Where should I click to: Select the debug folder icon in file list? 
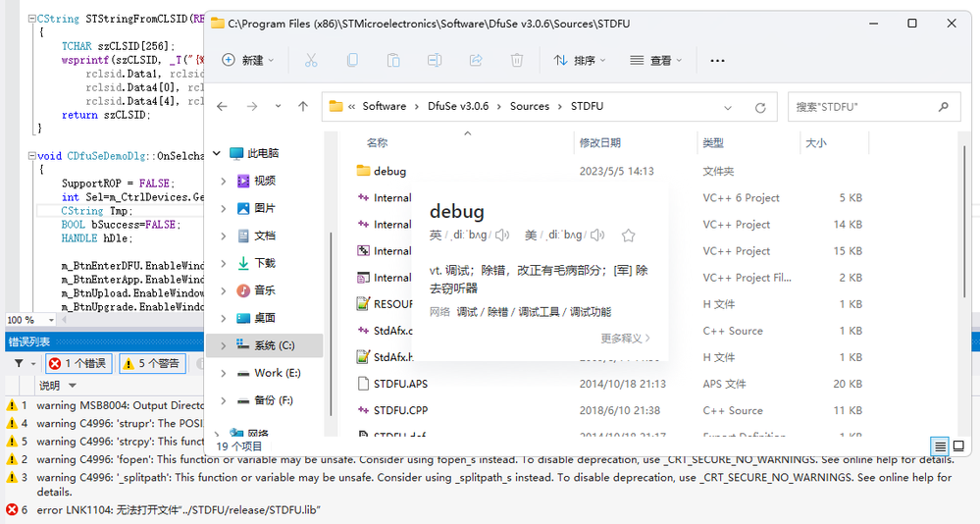pos(363,171)
